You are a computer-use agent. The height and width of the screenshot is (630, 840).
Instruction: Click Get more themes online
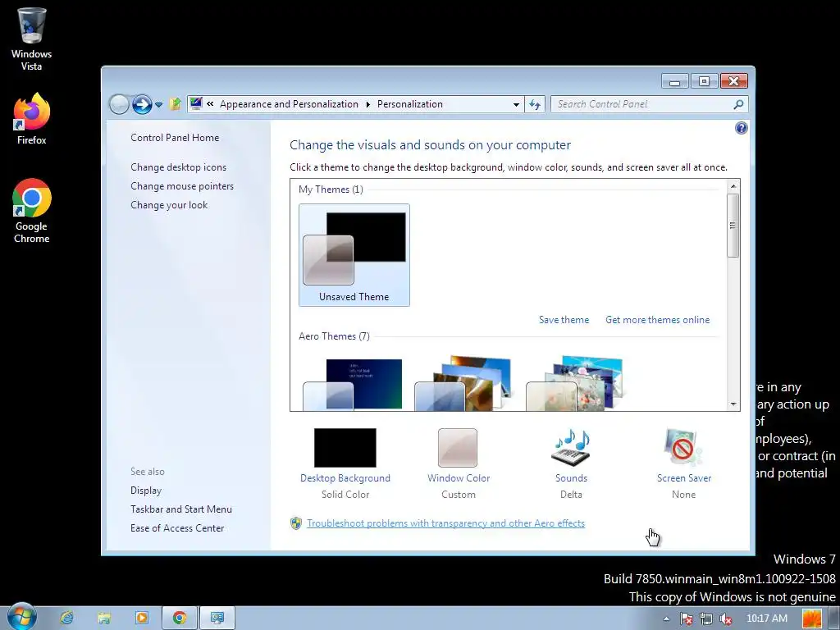657,320
